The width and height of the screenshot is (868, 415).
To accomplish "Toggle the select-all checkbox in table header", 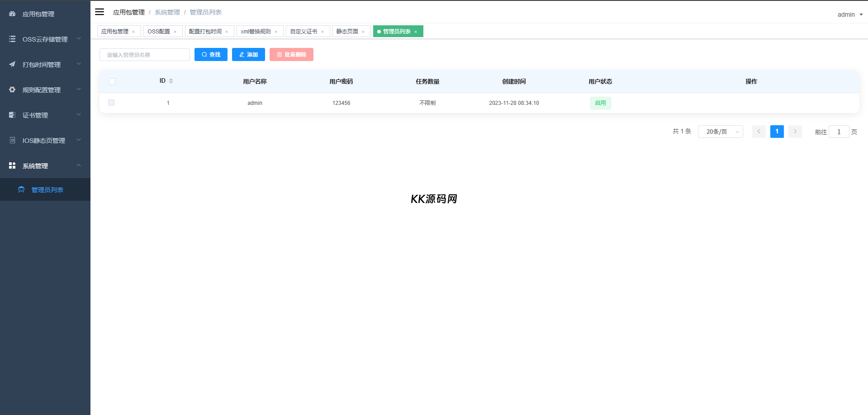I will pyautogui.click(x=112, y=81).
